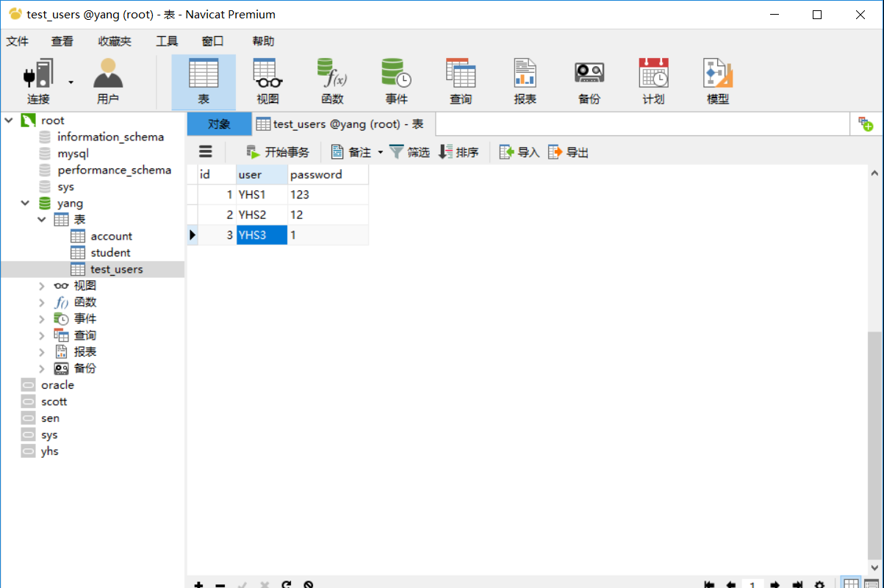Select the yhs connection
Screen dimensions: 884x588
(x=50, y=451)
